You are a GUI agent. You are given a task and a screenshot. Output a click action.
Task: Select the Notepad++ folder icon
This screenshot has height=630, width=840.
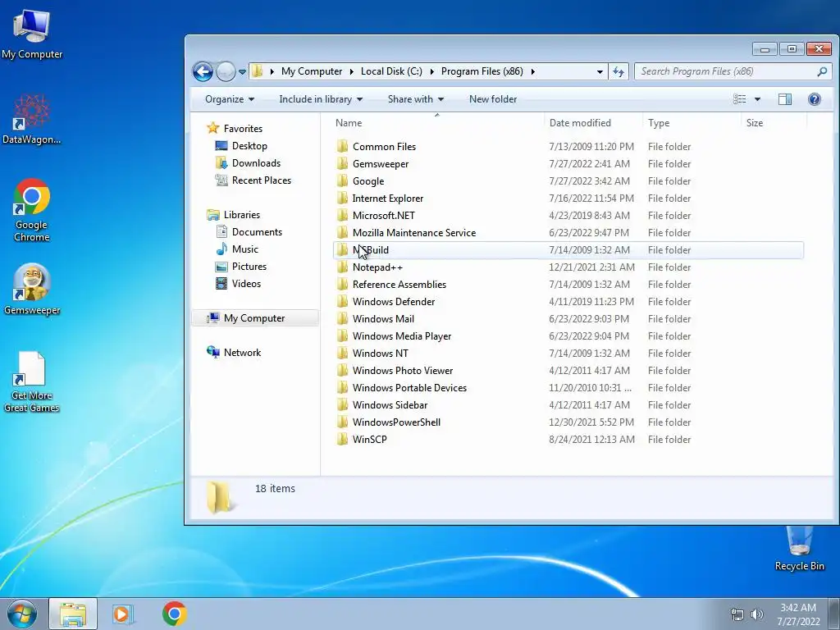click(342, 267)
